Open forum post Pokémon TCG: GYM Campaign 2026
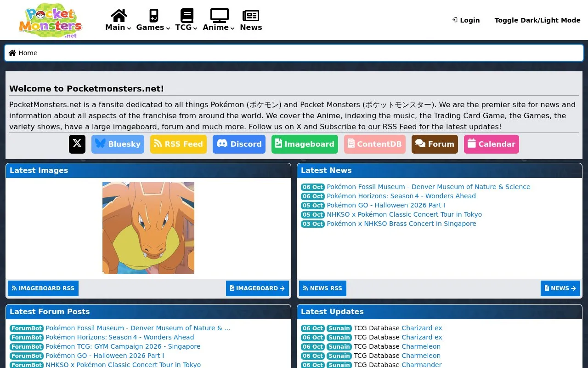The width and height of the screenshot is (588, 368). click(123, 346)
